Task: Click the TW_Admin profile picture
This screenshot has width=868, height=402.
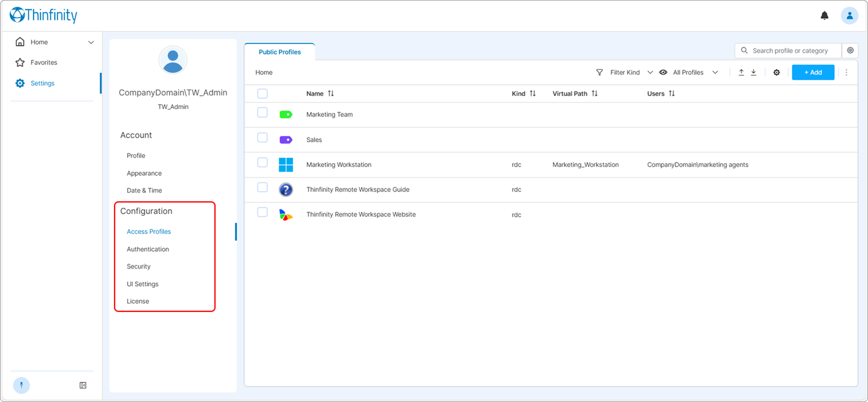Action: 173,60
